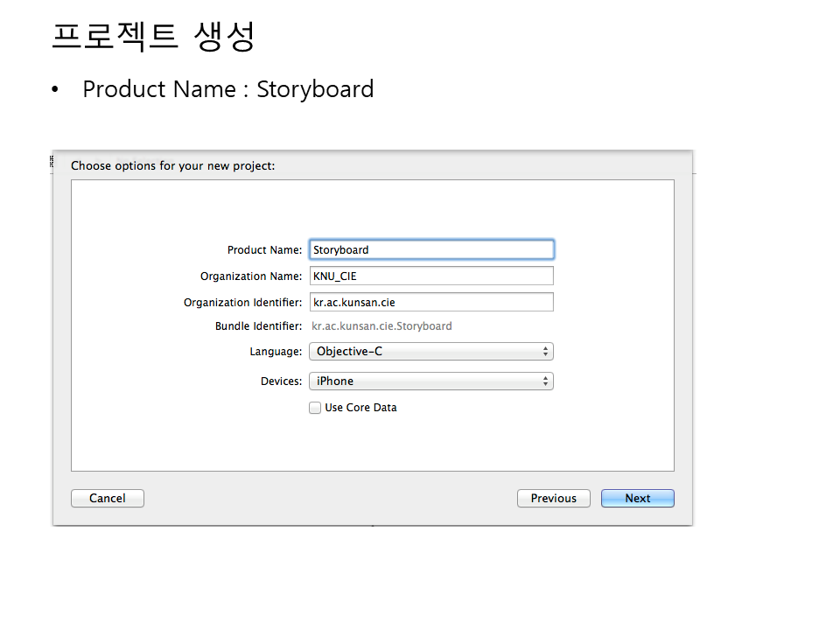Click the up-down arrows on Language popup
The width and height of the screenshot is (840, 630).
click(x=545, y=352)
